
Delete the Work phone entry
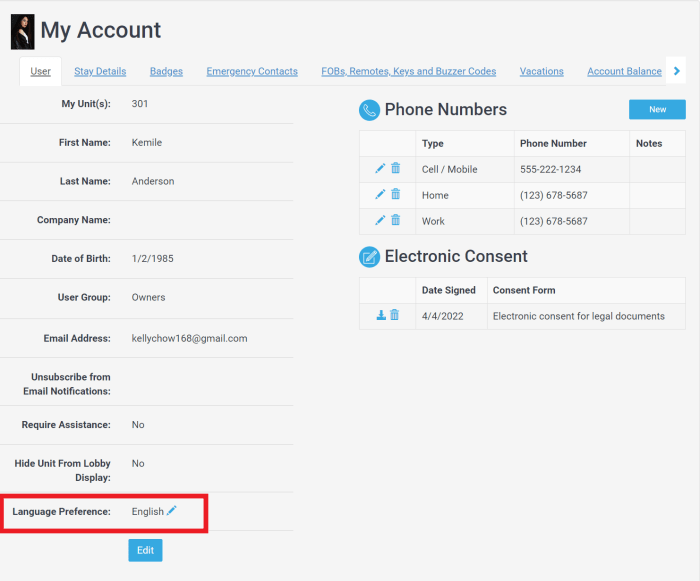point(395,220)
